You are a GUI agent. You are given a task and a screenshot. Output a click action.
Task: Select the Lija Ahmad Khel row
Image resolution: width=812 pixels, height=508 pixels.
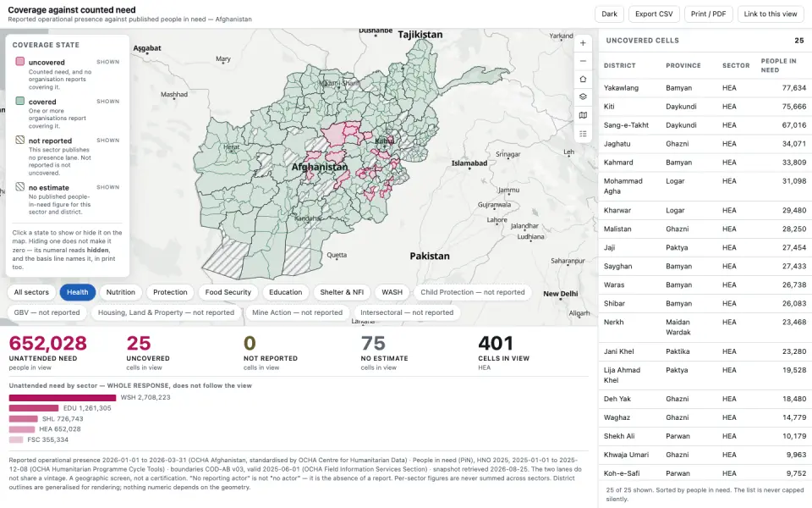click(x=705, y=375)
